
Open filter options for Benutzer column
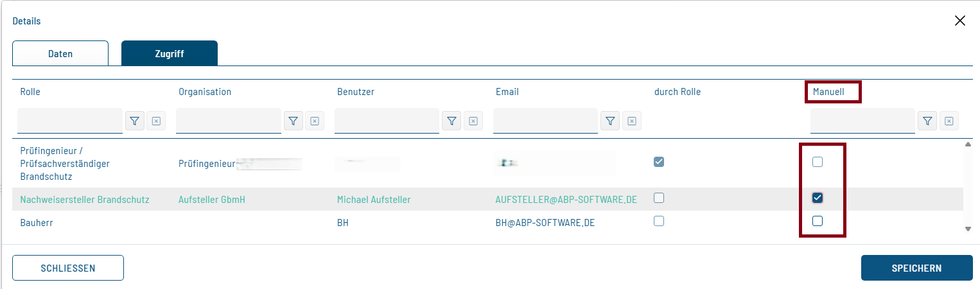[452, 121]
